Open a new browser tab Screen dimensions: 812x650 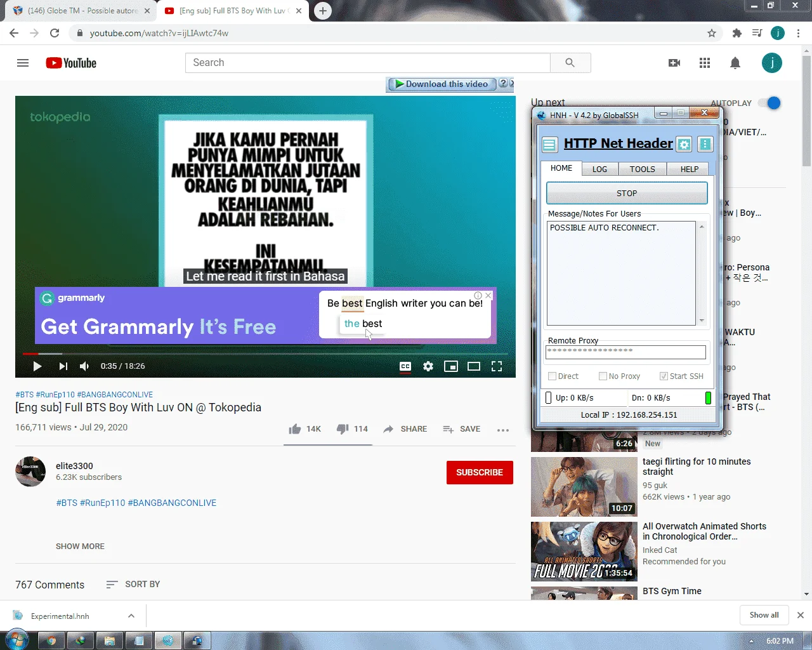click(x=323, y=11)
